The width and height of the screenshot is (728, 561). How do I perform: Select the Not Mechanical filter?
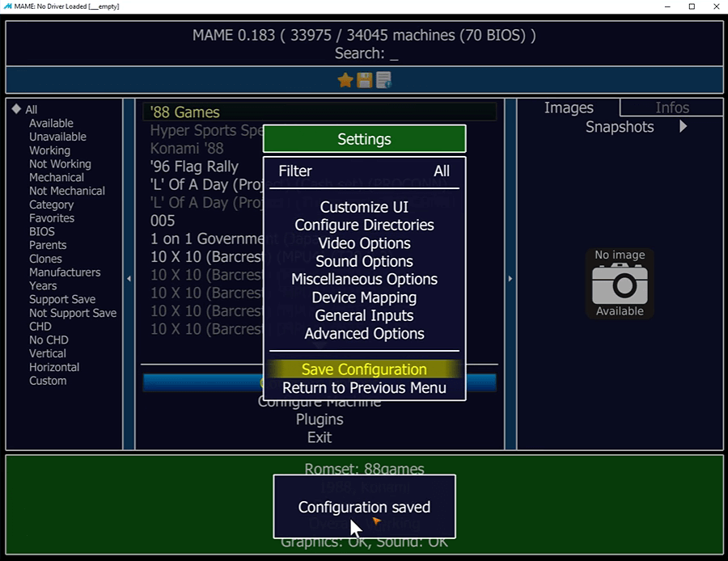pos(67,191)
